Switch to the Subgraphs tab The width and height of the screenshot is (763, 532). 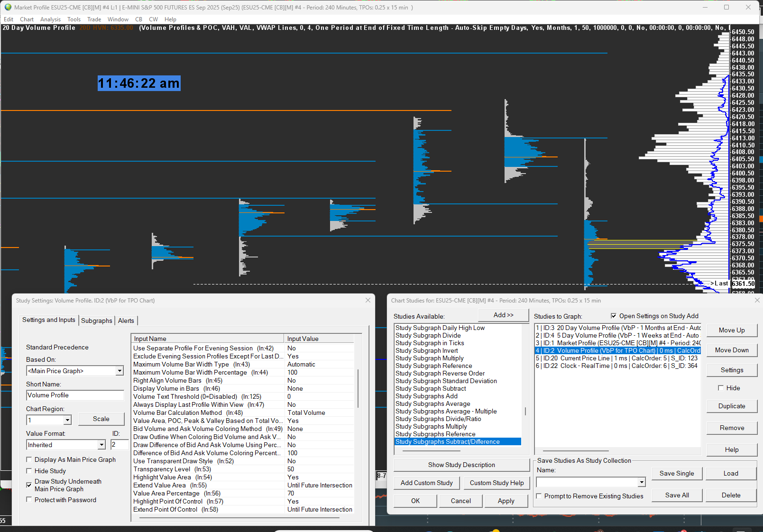(x=97, y=321)
